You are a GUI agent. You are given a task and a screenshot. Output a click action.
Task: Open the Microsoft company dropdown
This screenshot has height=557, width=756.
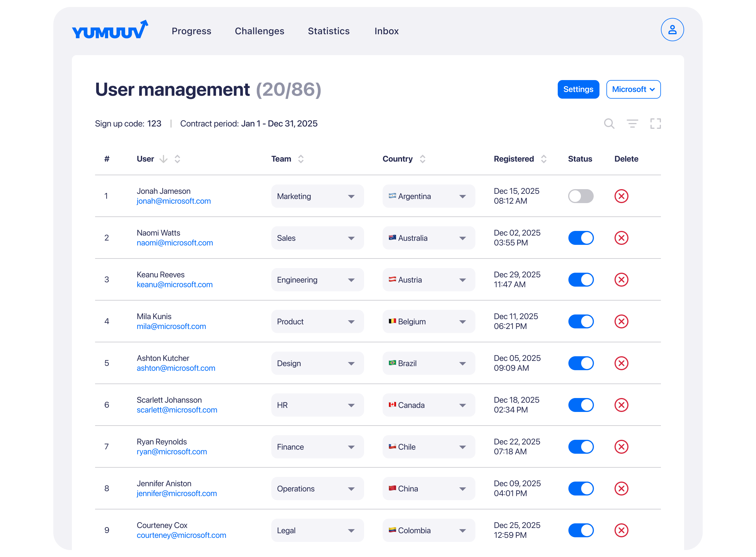(633, 89)
